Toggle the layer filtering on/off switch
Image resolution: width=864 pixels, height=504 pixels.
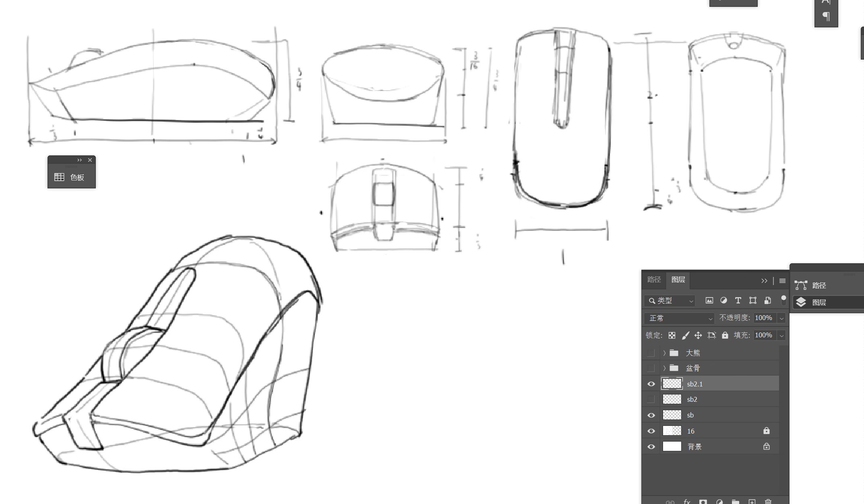coord(783,300)
